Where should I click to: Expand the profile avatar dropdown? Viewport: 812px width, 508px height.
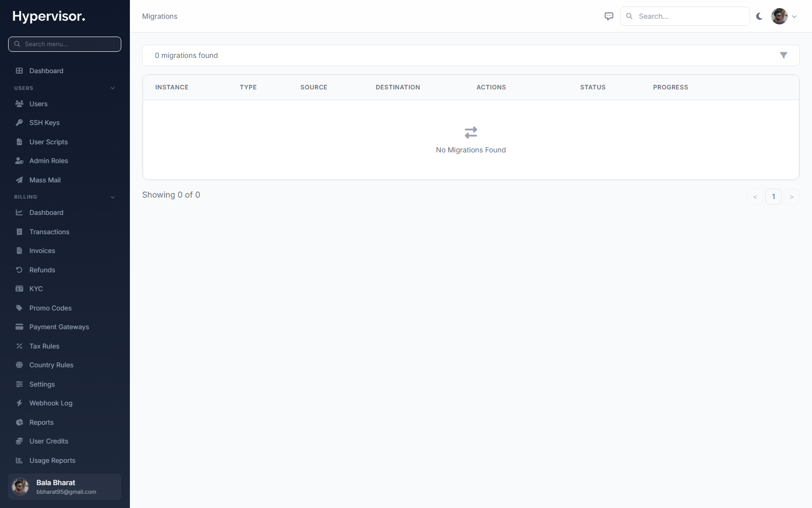point(784,16)
